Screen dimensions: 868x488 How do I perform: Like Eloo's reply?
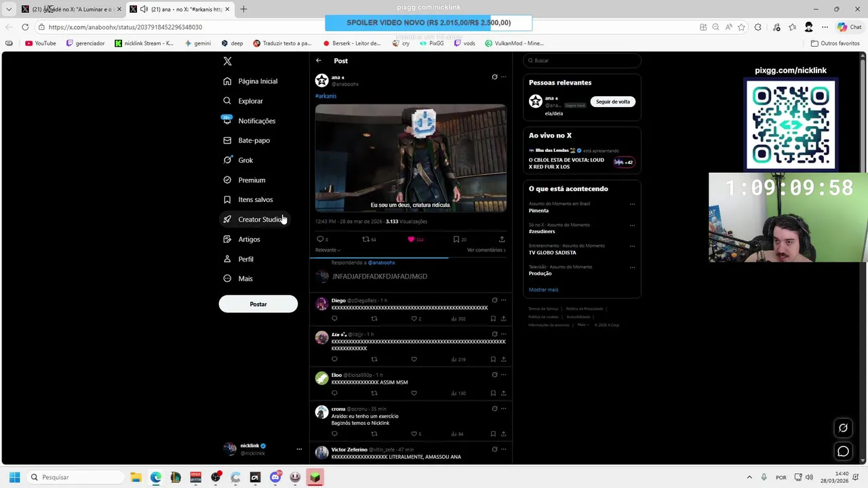414,393
